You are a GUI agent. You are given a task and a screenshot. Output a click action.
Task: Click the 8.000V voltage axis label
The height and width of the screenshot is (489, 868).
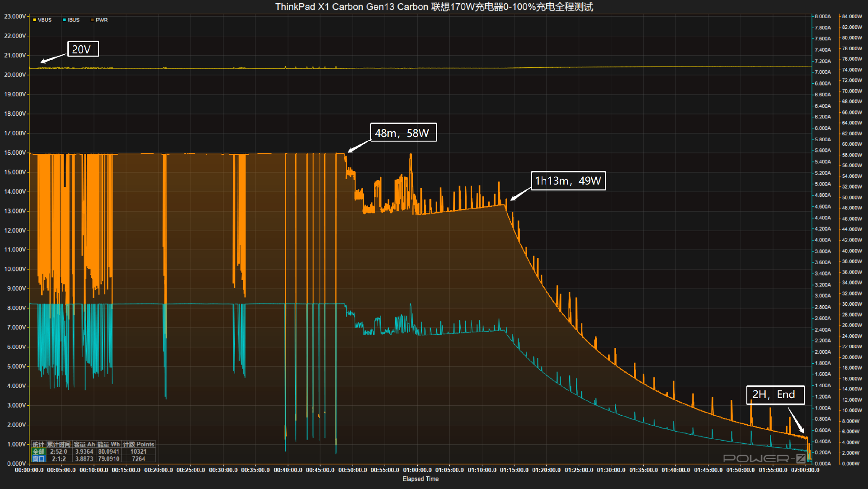coord(16,308)
